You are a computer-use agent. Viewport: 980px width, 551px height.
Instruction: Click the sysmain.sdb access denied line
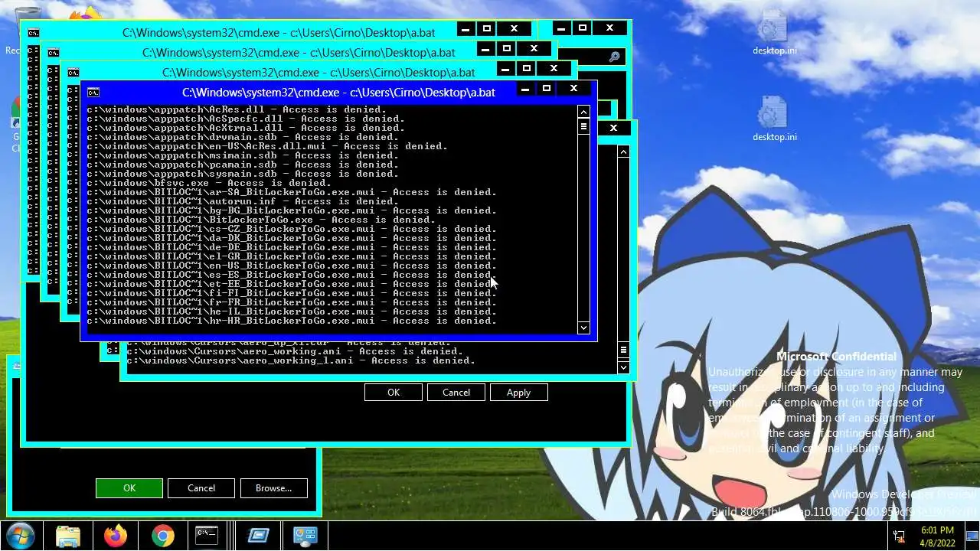point(243,174)
